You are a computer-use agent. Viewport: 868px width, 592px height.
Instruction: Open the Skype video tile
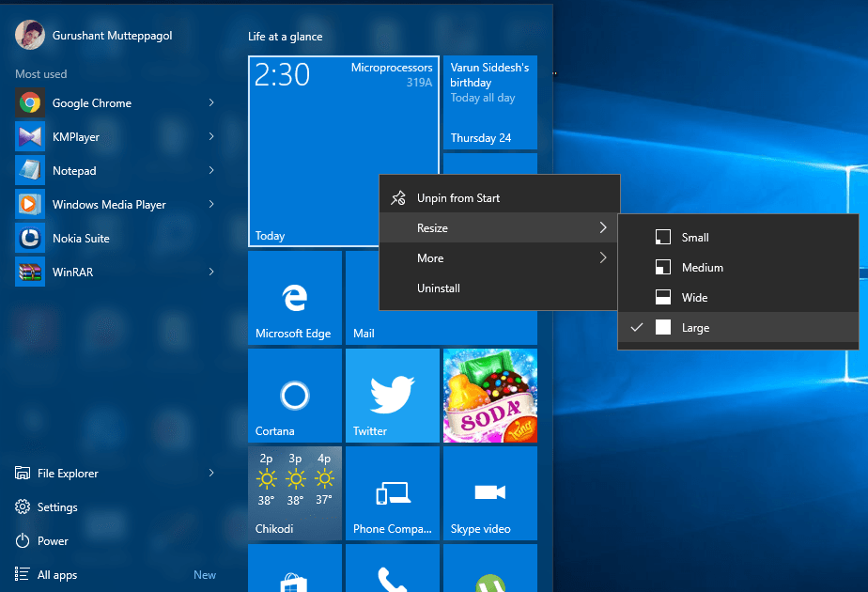(x=490, y=493)
